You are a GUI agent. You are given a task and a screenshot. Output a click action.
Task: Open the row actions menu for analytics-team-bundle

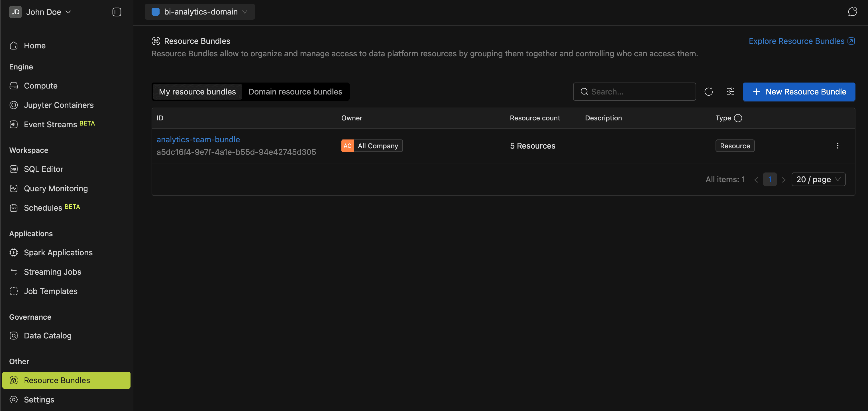click(x=838, y=145)
